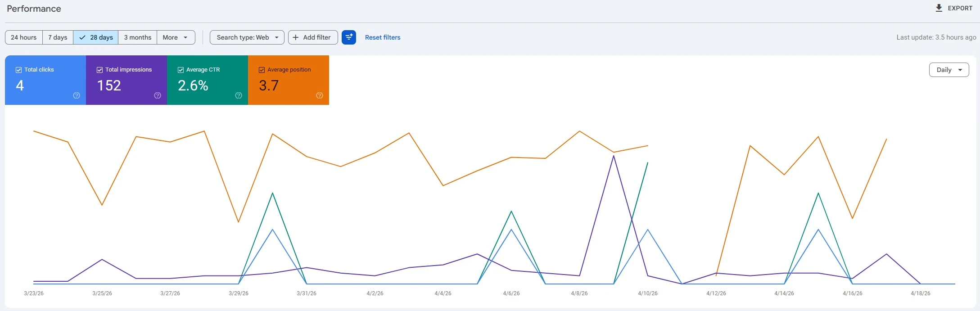
Task: Open the Daily granularity dropdown
Action: [x=949, y=70]
